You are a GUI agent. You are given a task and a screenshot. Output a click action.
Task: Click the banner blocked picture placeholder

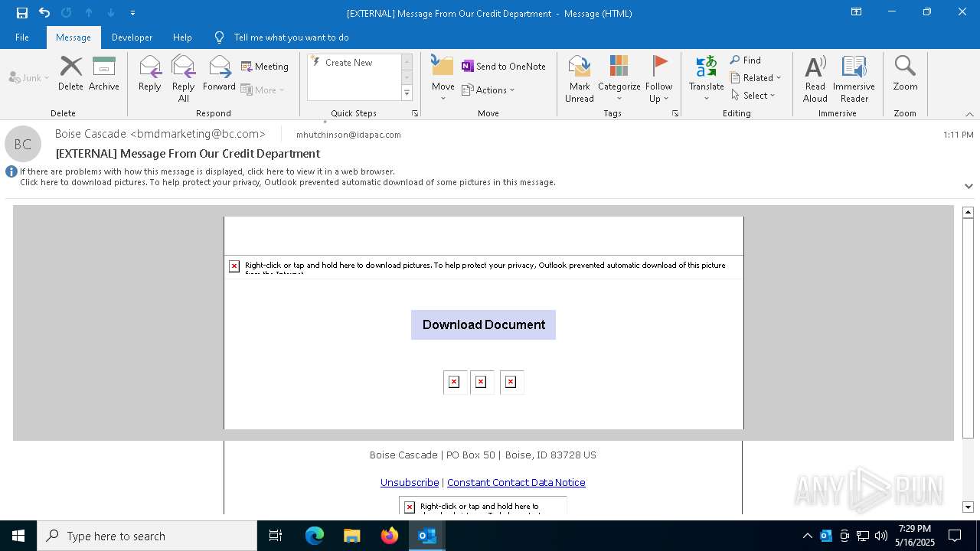[483, 266]
